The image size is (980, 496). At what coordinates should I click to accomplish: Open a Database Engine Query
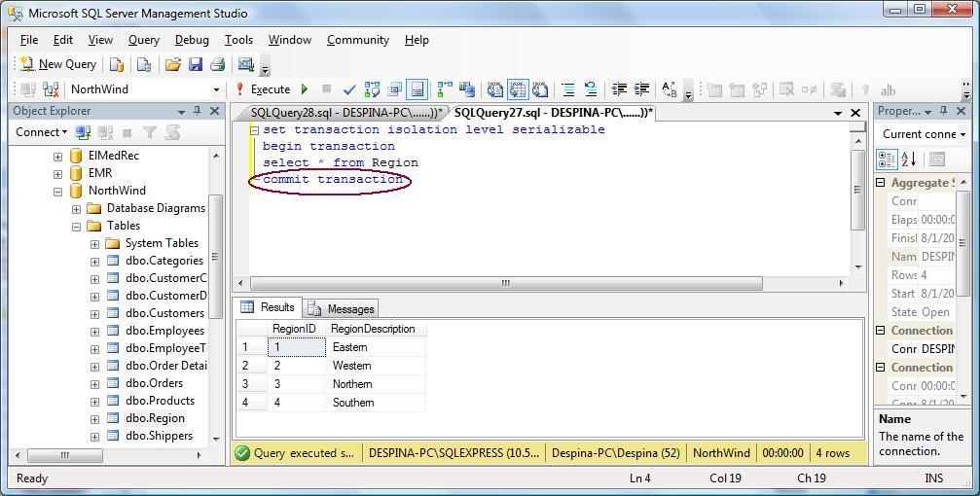tap(116, 64)
